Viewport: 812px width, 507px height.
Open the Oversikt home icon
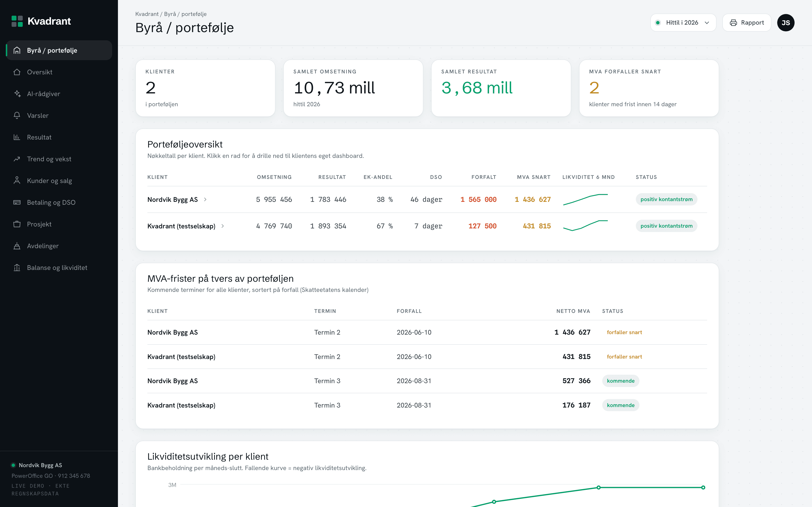(17, 72)
